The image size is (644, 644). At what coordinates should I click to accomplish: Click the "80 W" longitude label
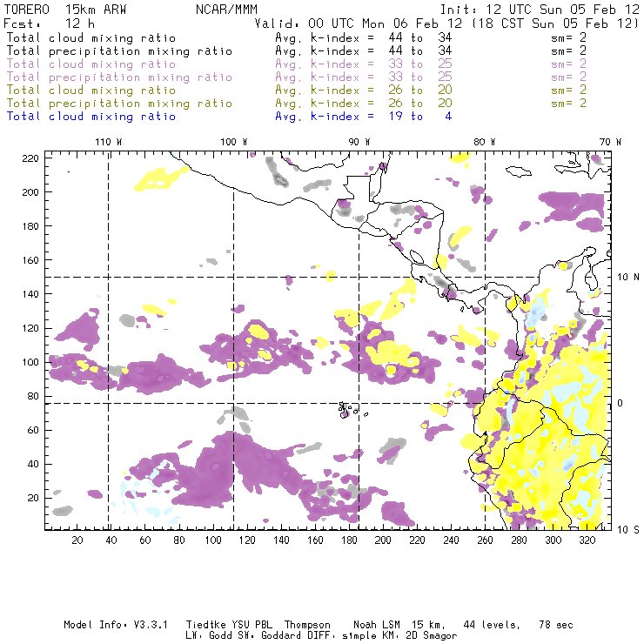coord(484,142)
